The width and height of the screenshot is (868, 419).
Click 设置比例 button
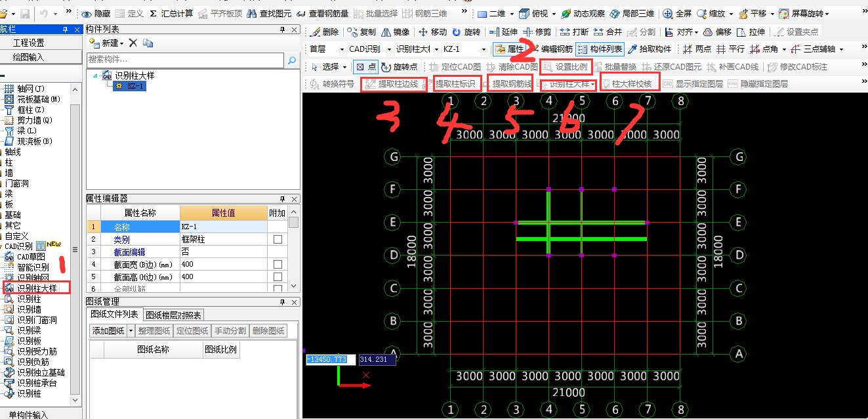click(565, 67)
